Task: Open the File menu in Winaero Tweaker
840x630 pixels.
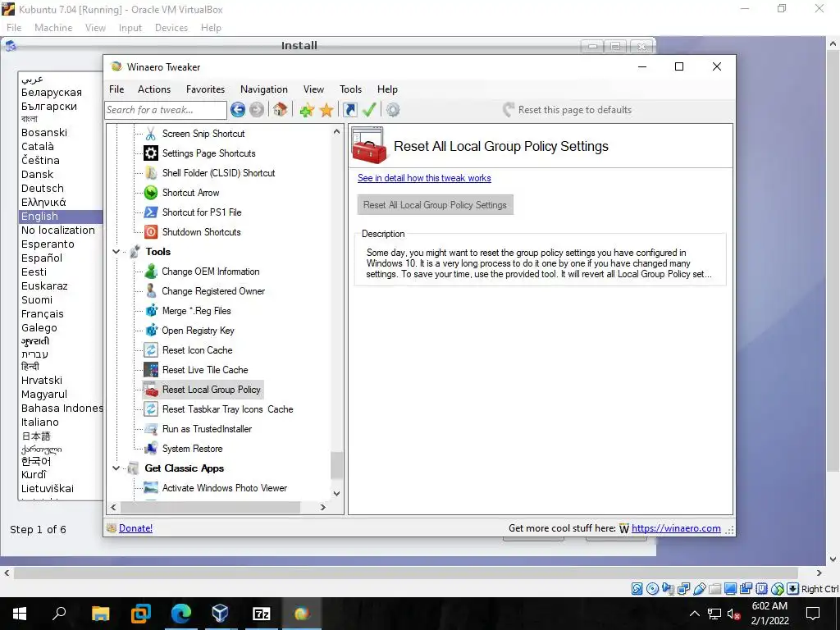Action: 116,89
